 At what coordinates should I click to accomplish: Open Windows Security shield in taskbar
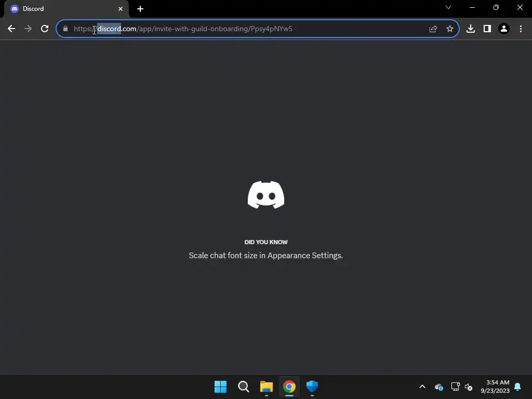[x=312, y=387]
